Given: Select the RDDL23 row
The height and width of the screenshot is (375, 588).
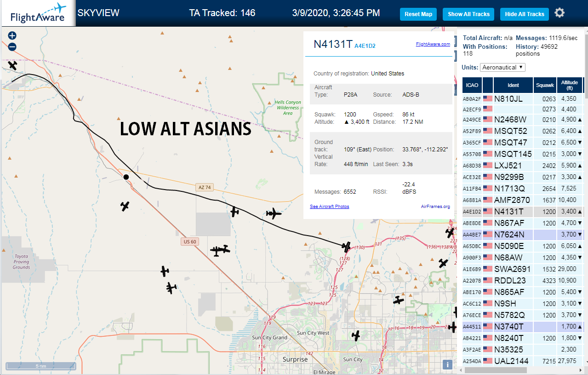Looking at the screenshot, I should pyautogui.click(x=523, y=280).
